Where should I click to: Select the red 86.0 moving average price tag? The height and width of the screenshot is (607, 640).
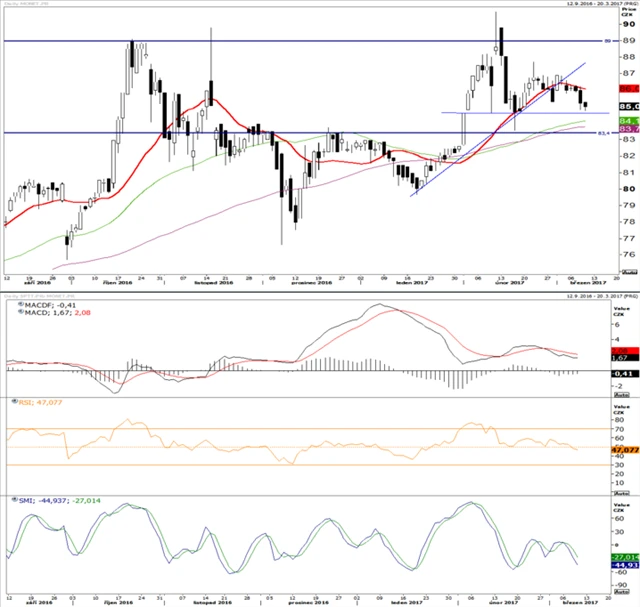pyautogui.click(x=629, y=117)
